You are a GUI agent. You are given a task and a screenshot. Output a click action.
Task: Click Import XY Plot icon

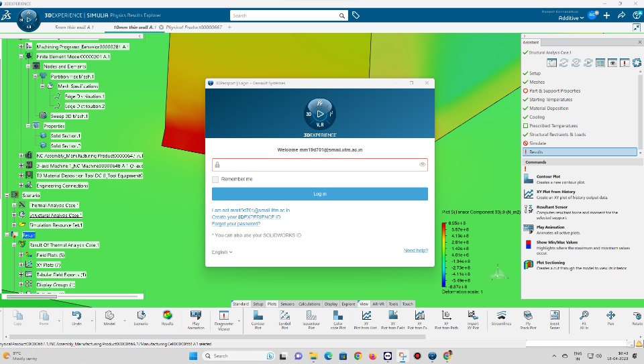pyautogui.click(x=473, y=315)
